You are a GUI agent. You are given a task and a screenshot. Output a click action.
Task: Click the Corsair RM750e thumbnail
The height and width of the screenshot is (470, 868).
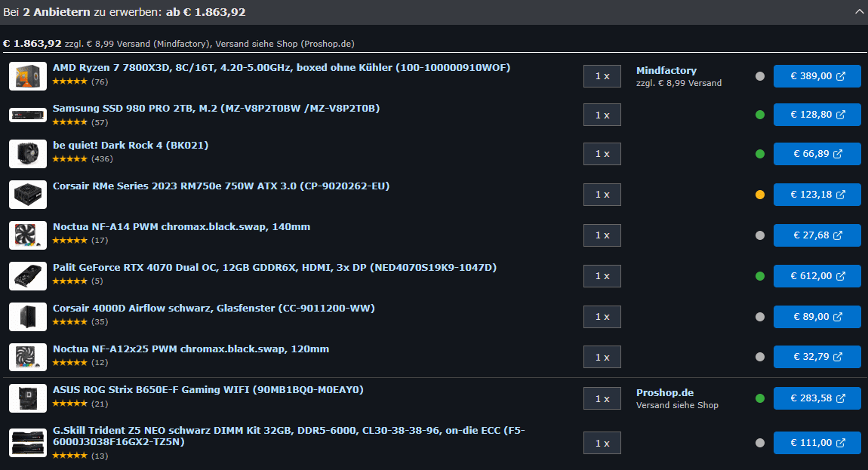click(28, 195)
